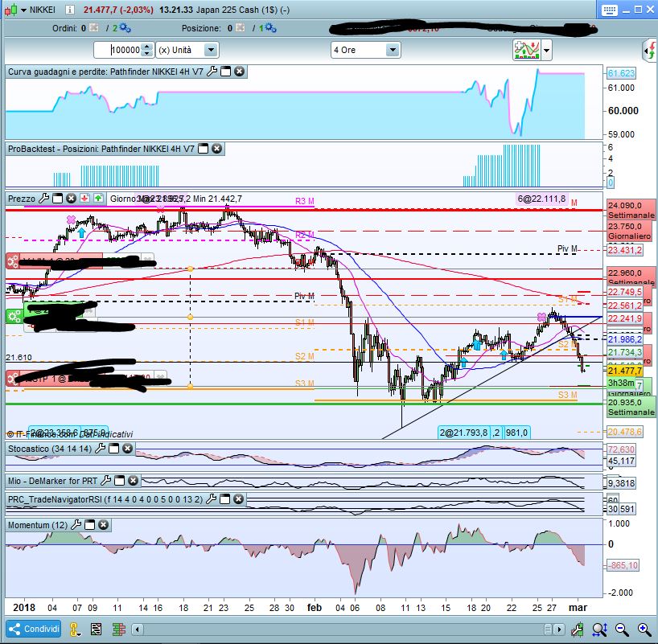Click the scrollbar right arrow
Image resolution: width=658 pixels, height=644 pixels.
(559, 629)
